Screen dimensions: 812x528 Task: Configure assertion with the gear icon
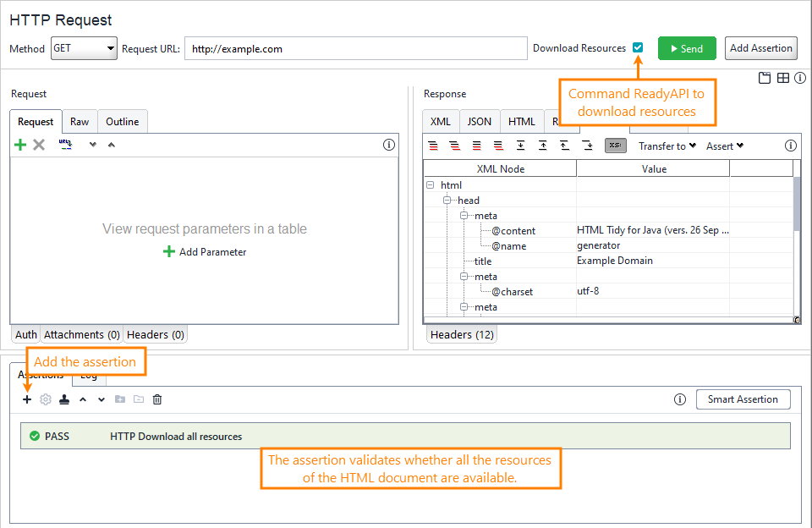tap(46, 399)
